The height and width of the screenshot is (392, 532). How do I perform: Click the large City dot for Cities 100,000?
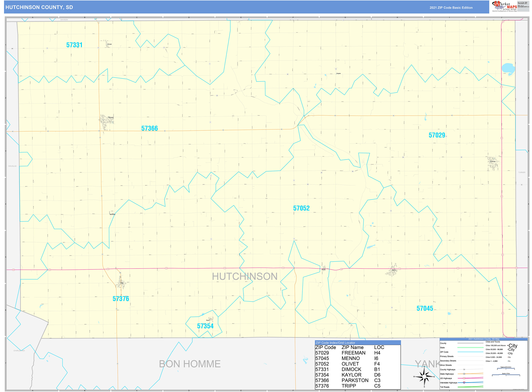[508, 346]
